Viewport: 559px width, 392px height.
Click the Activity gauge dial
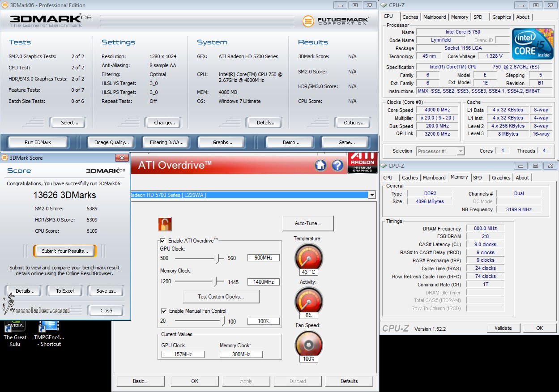click(x=308, y=300)
